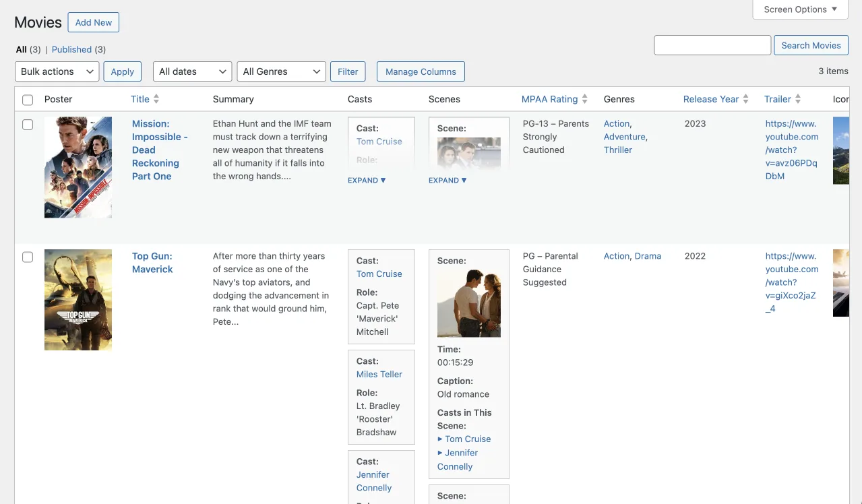Click the 3 items count text
The width and height of the screenshot is (862, 504).
833,71
